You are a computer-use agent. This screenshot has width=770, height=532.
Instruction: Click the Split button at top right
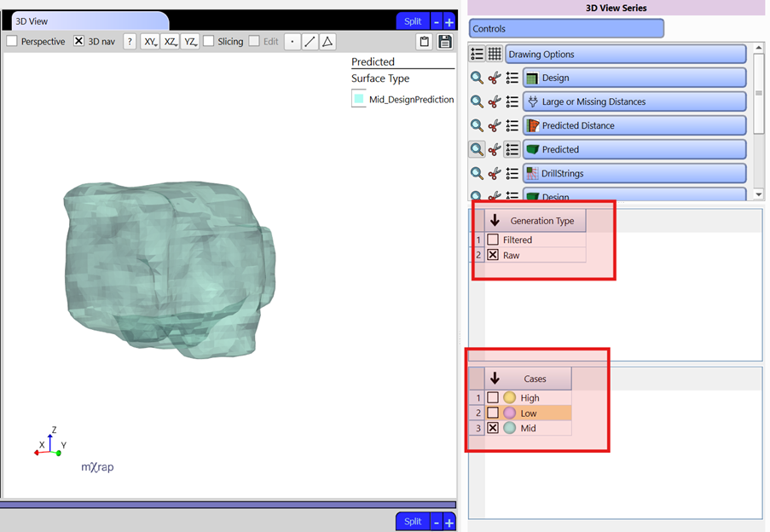click(413, 20)
